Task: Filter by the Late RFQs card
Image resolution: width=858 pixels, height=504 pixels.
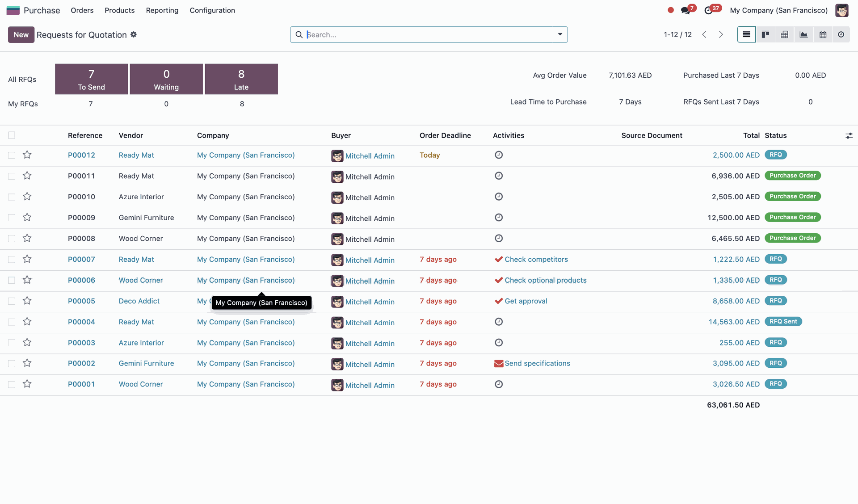Action: pos(241,79)
